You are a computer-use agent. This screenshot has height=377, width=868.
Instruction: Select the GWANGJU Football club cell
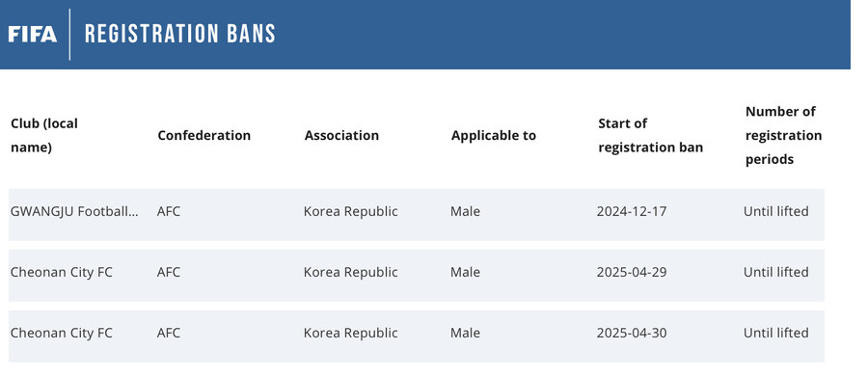[74, 211]
